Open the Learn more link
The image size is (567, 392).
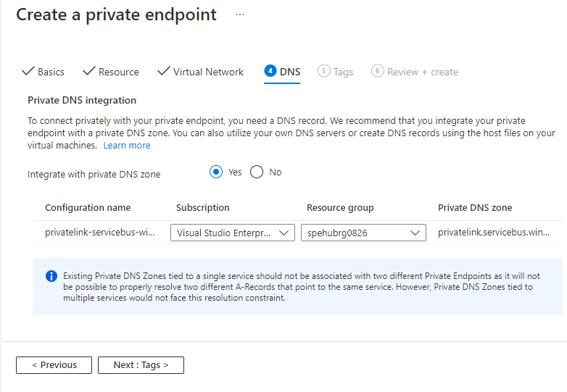coord(127,145)
